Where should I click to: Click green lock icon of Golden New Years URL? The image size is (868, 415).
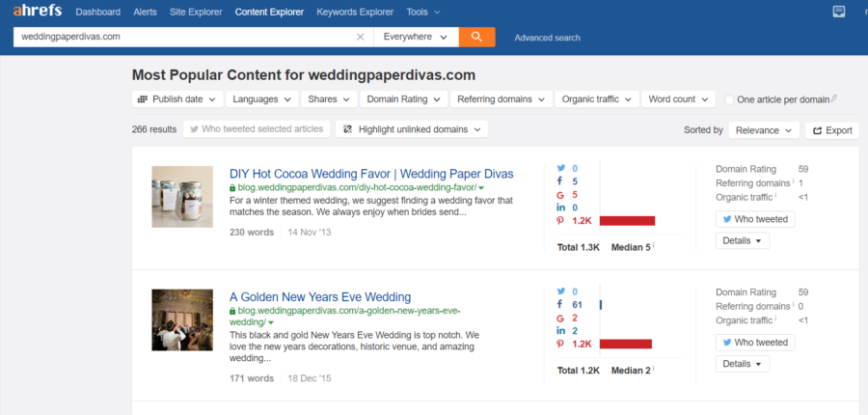pyautogui.click(x=232, y=312)
